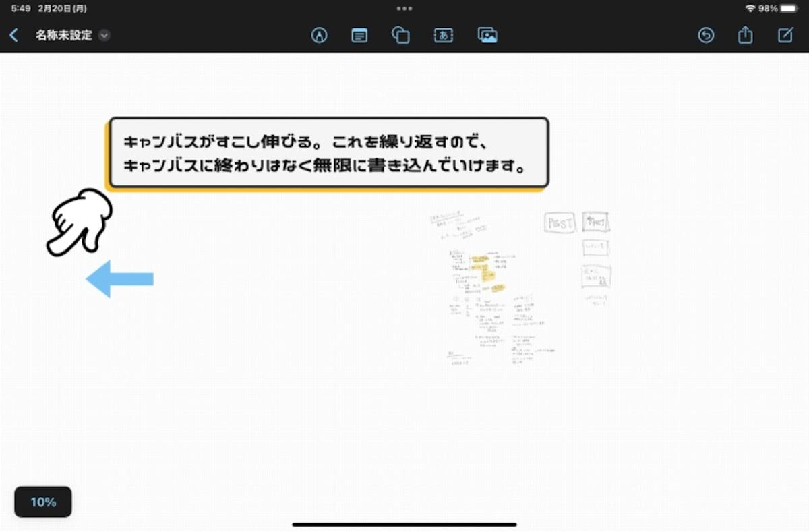Tap the Wi-Fi status icon
809x532 pixels.
pyautogui.click(x=750, y=9)
